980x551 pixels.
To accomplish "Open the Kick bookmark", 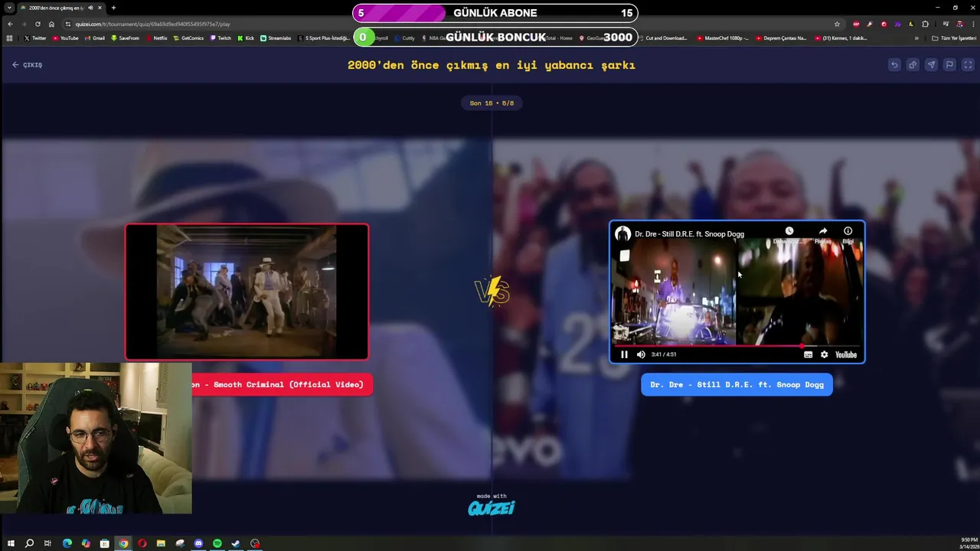I will (246, 38).
